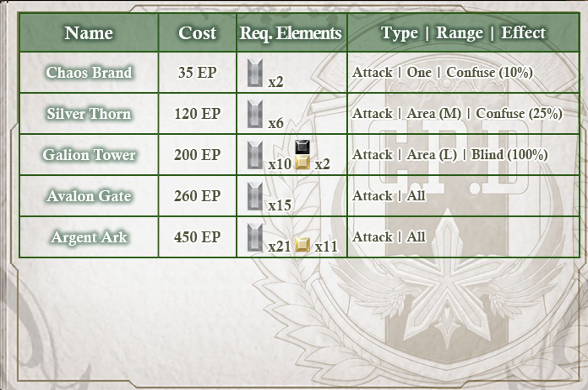This screenshot has width=588, height=390.
Task: Click the Galion Tower art name
Action: [89, 155]
